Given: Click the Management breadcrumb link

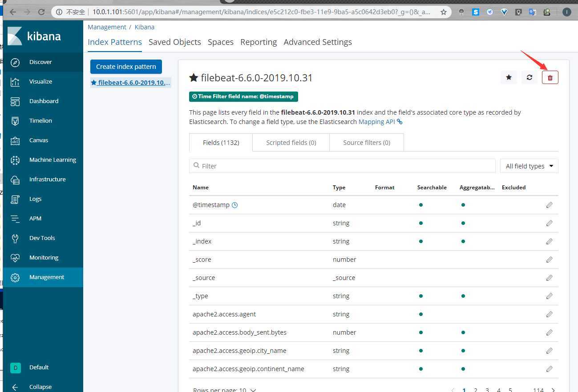Looking at the screenshot, I should (107, 27).
